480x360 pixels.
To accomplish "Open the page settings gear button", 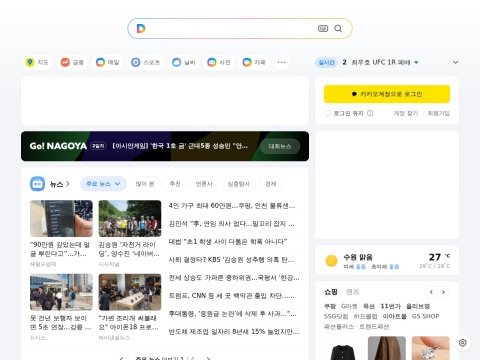I will [462, 343].
